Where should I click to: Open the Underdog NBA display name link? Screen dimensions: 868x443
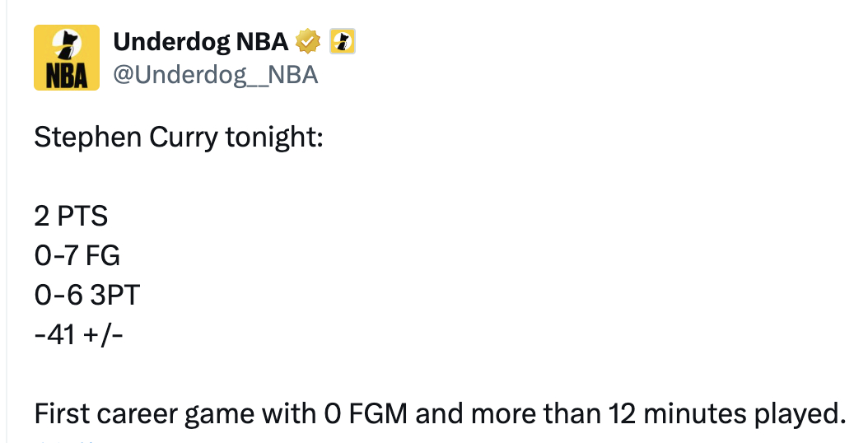pyautogui.click(x=200, y=41)
